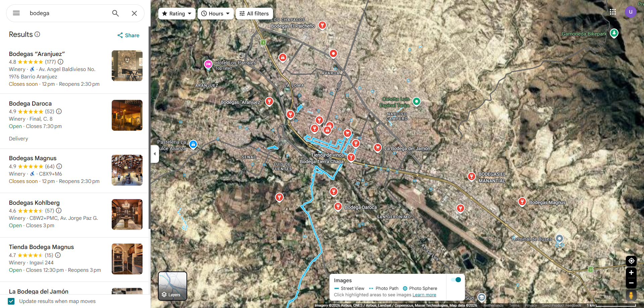Open Google apps grid
644x308 pixels.
(613, 12)
